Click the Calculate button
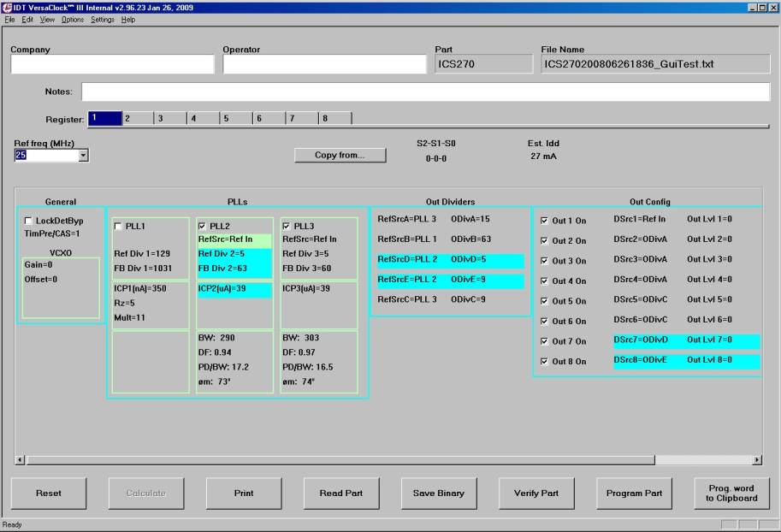This screenshot has width=781, height=532. (x=146, y=494)
